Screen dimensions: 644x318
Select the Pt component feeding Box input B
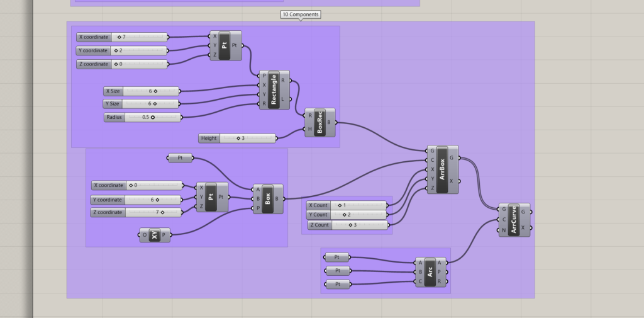[212, 198]
